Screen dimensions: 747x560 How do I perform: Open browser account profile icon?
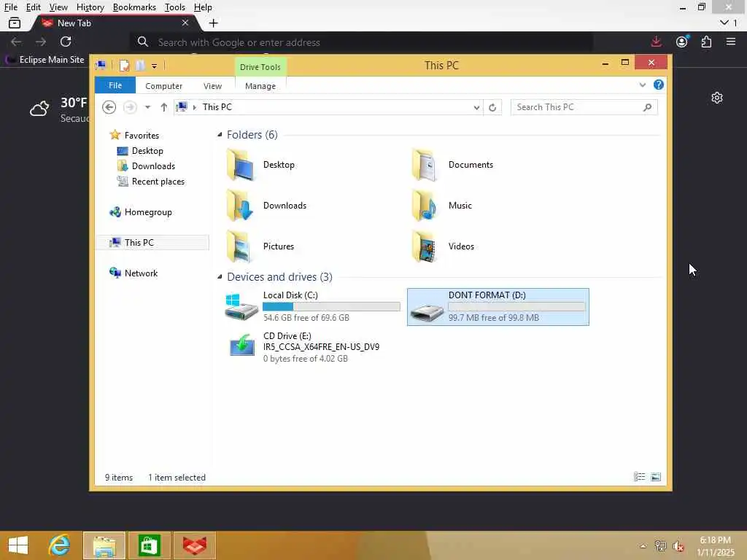[x=682, y=42]
